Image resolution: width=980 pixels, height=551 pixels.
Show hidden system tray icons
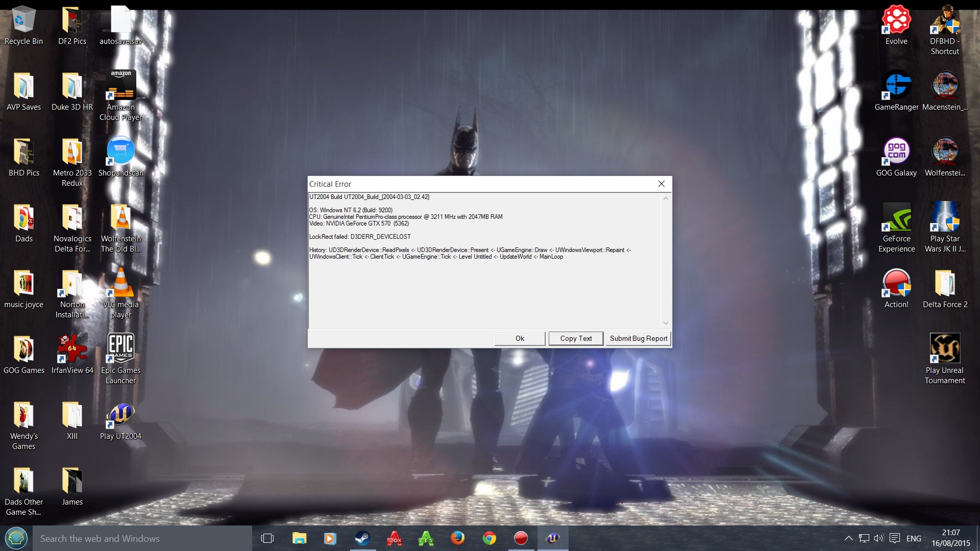pyautogui.click(x=848, y=538)
